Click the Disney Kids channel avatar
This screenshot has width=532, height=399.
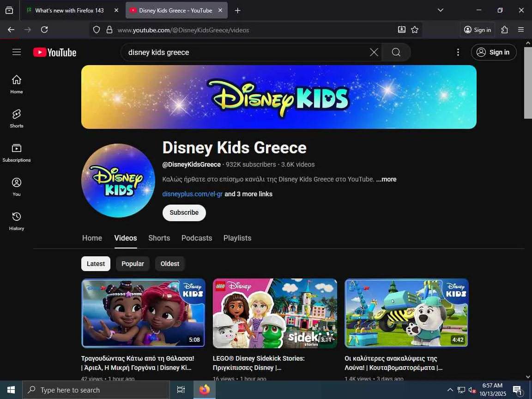tap(118, 181)
